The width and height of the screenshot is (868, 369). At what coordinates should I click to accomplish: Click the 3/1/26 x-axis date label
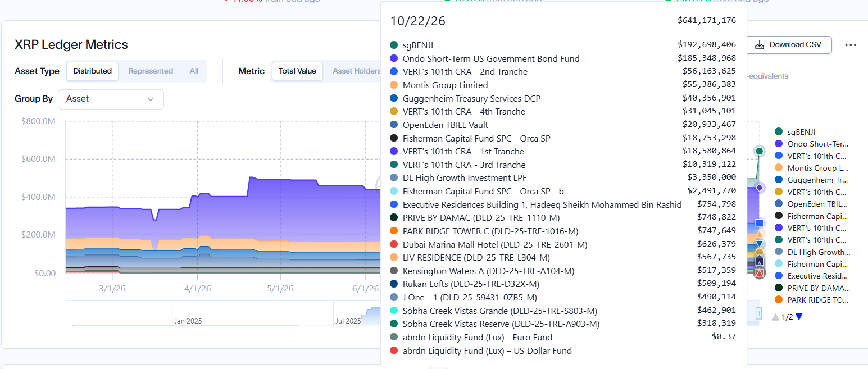click(x=112, y=289)
